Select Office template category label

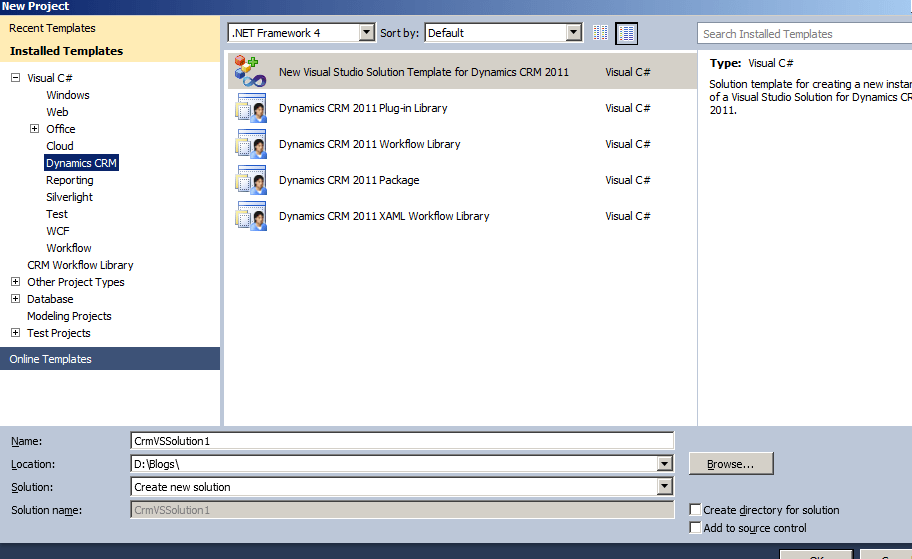pos(60,129)
